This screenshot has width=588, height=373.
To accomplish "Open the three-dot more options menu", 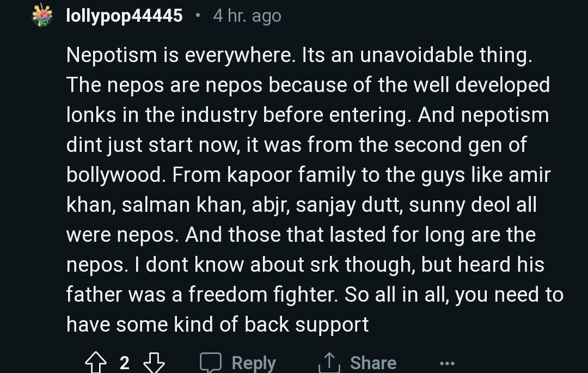I will click(x=446, y=363).
